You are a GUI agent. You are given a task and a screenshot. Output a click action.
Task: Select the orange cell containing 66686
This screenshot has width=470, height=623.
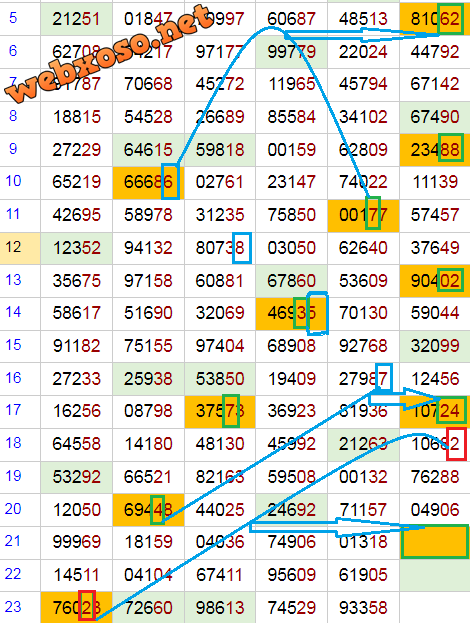point(149,183)
